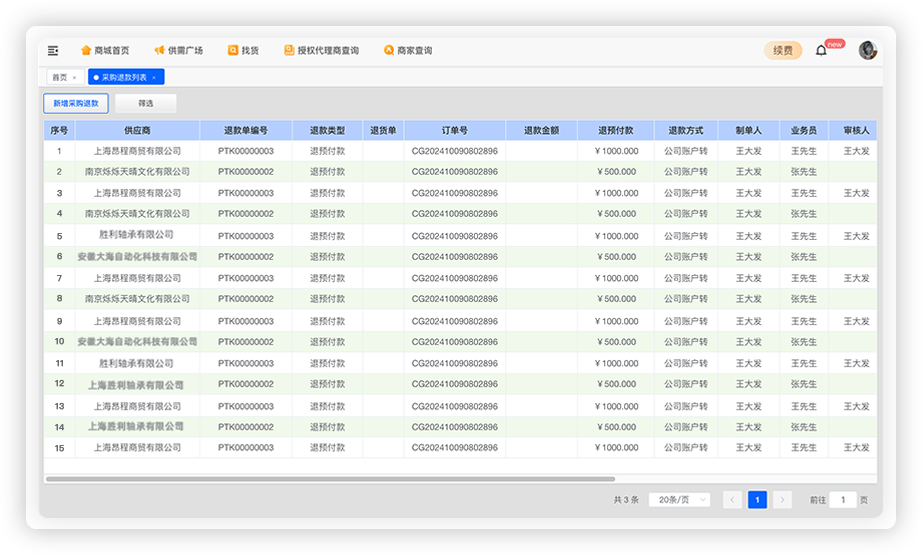The height and width of the screenshot is (555, 922).
Task: Click the 退款金额 column header
Action: click(542, 131)
